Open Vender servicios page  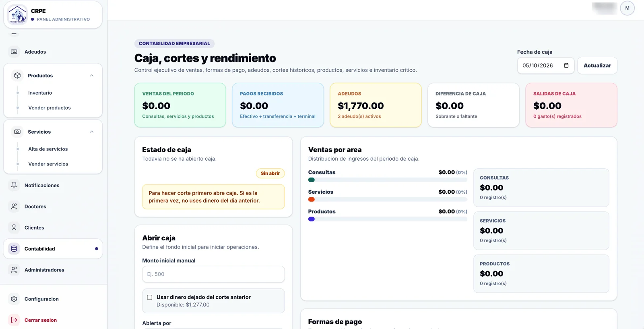click(x=48, y=164)
